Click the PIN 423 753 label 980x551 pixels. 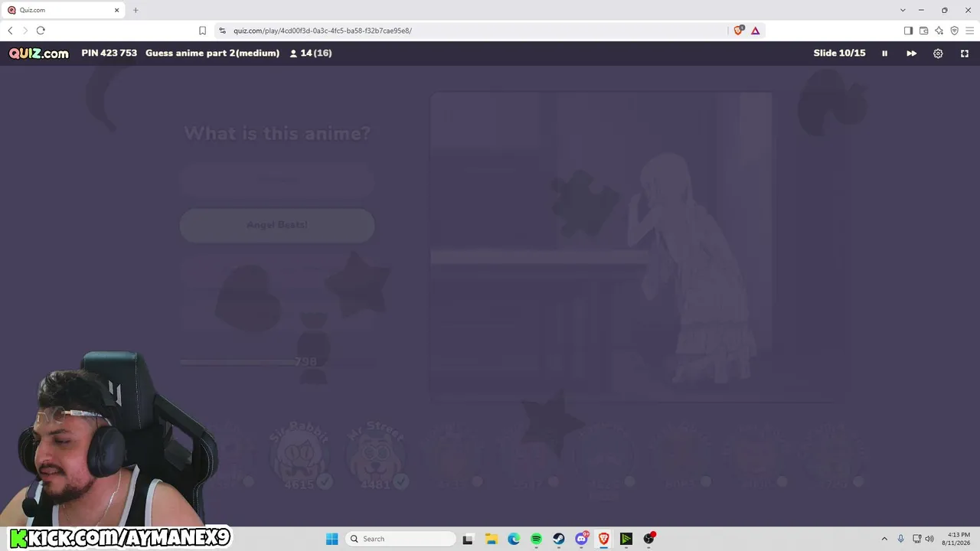click(109, 54)
